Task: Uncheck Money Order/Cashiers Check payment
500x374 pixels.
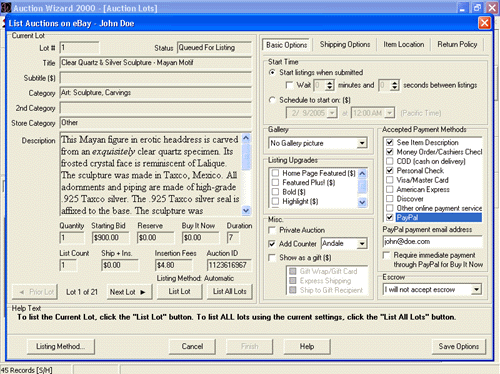Action: pyautogui.click(x=389, y=152)
